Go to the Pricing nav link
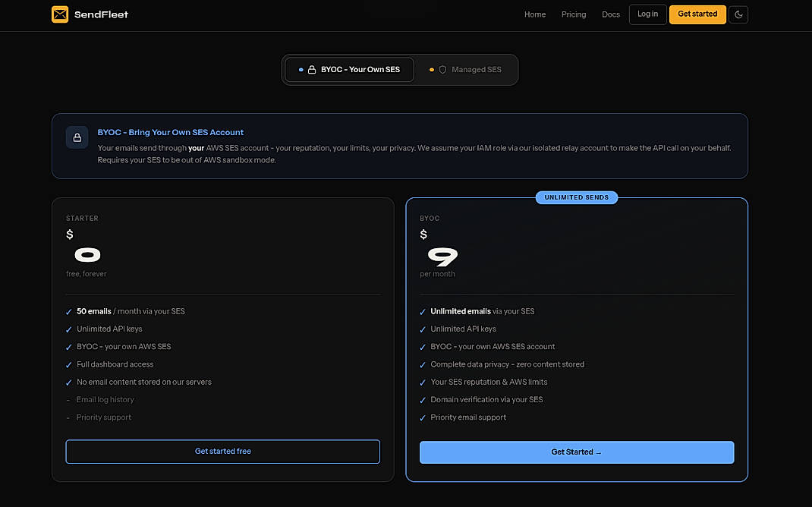812x507 pixels. pos(573,14)
